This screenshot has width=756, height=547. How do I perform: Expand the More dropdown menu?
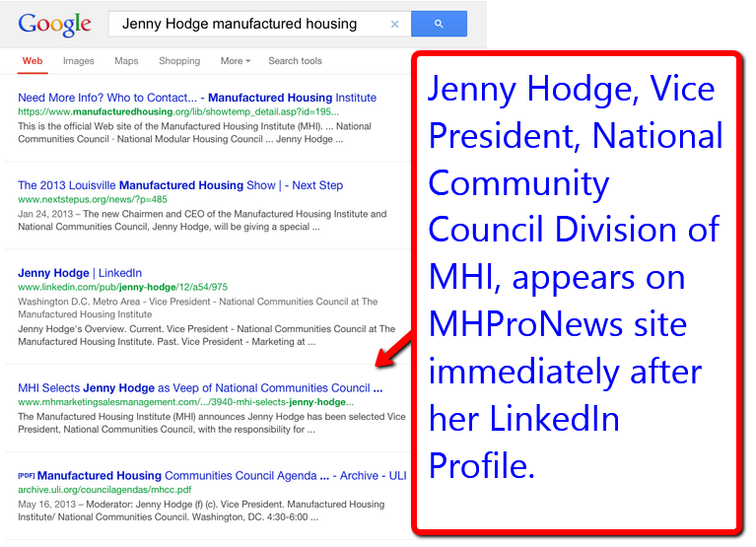[236, 61]
